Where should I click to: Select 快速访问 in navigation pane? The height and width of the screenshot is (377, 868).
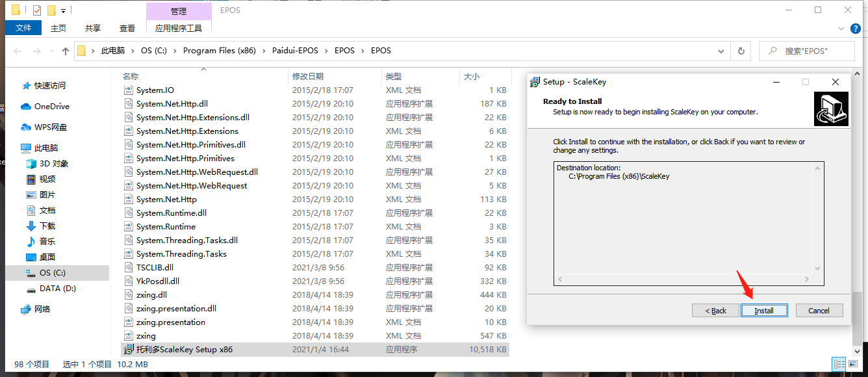[x=50, y=86]
